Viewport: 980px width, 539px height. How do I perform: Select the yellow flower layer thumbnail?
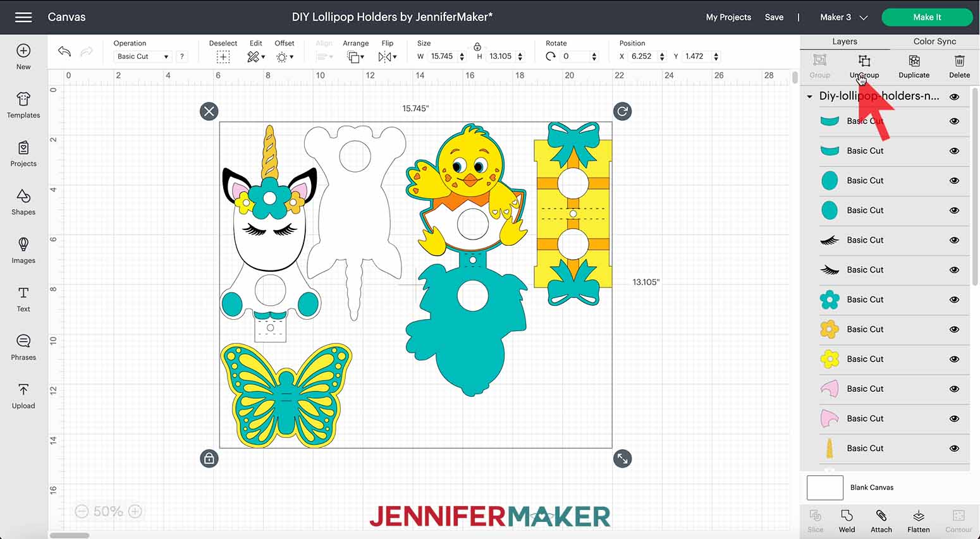(830, 359)
